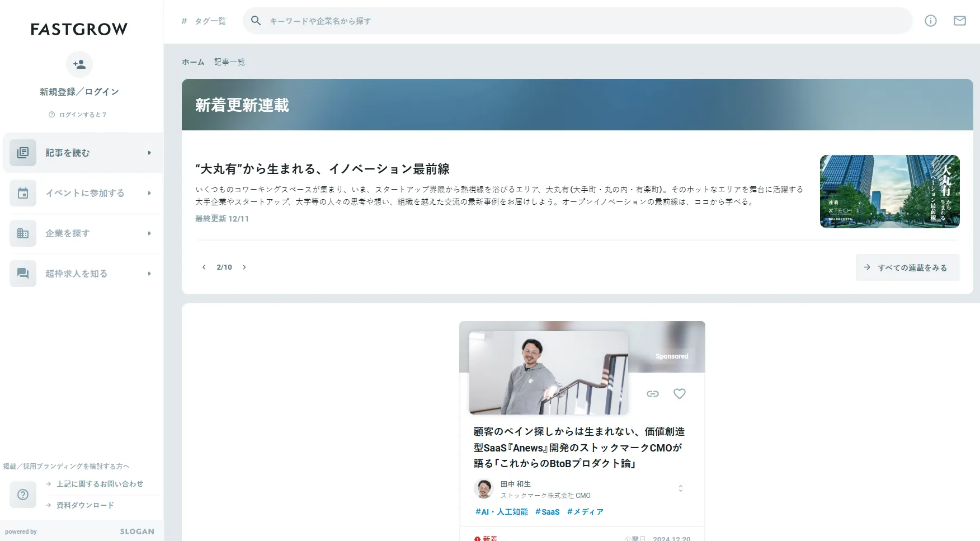Screen dimensions: 980x541
Task: Expand author list with up-down arrows
Action: tap(681, 488)
